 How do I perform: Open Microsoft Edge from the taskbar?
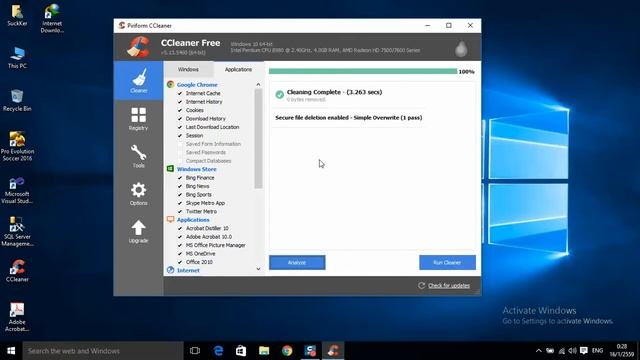point(218,351)
